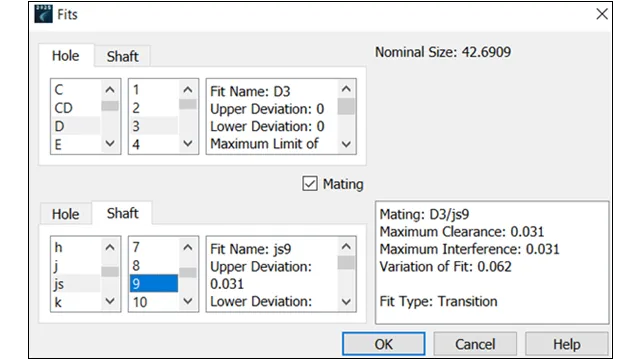Screen dimensions: 640x360
Task: Confirm the fit with the OK button
Action: coord(384,344)
